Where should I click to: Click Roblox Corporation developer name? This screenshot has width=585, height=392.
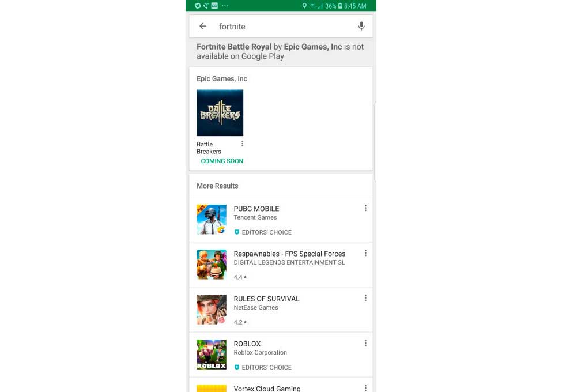(261, 352)
